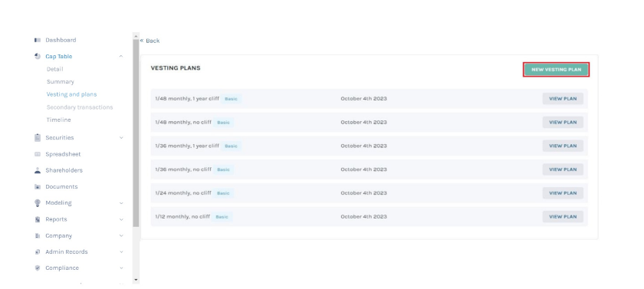Expand the Reports section chevron
This screenshot has width=644, height=289.
pyautogui.click(x=121, y=219)
